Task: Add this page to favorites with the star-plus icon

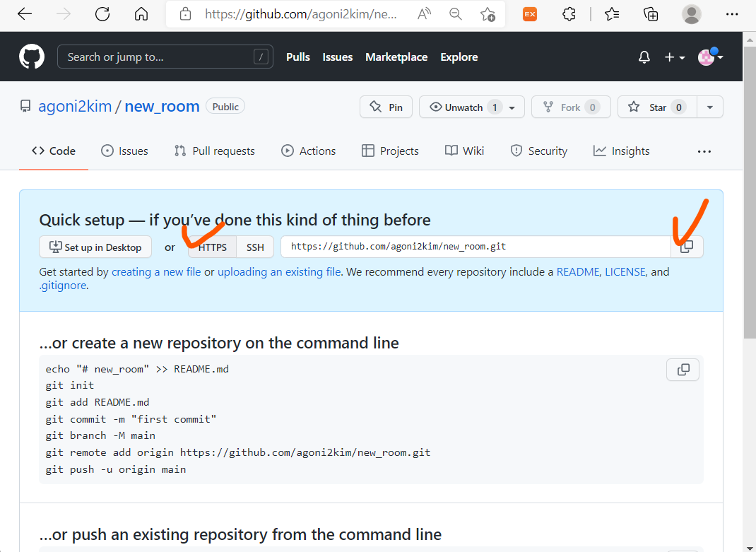Action: 488,14
